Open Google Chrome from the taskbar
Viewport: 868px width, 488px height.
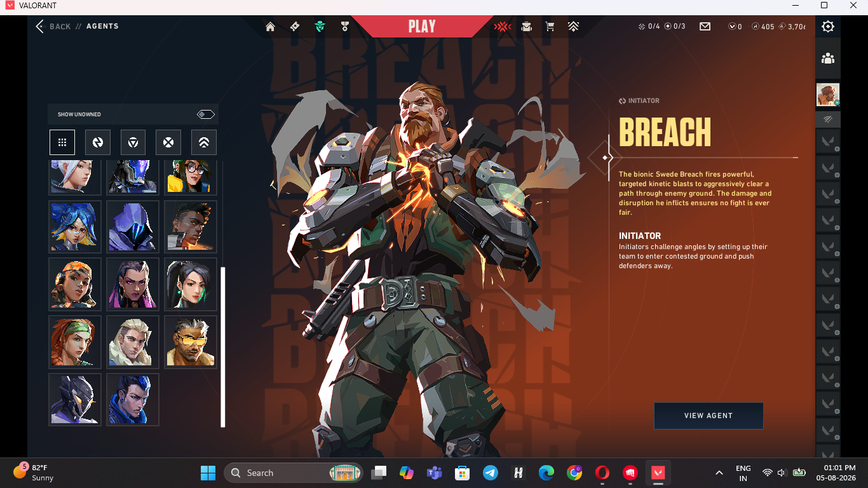click(574, 473)
